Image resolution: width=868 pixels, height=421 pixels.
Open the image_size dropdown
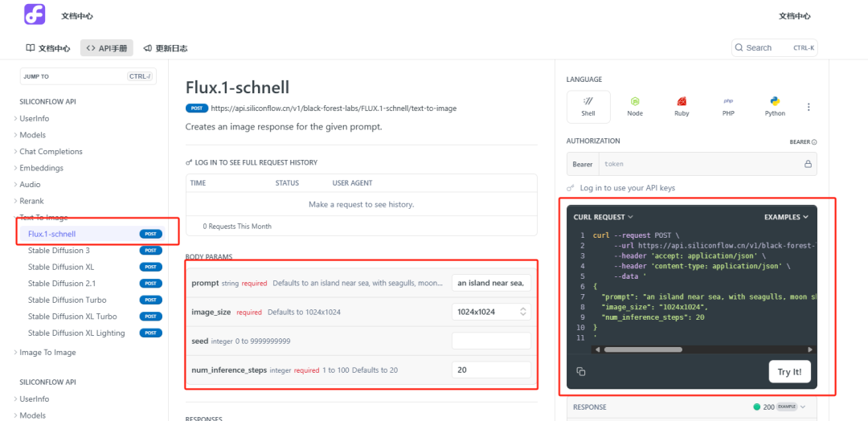[491, 312]
